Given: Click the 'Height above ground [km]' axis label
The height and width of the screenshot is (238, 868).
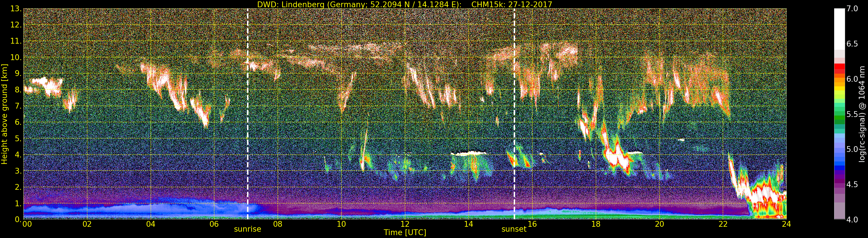Looking at the screenshot, I should [x=4, y=114].
